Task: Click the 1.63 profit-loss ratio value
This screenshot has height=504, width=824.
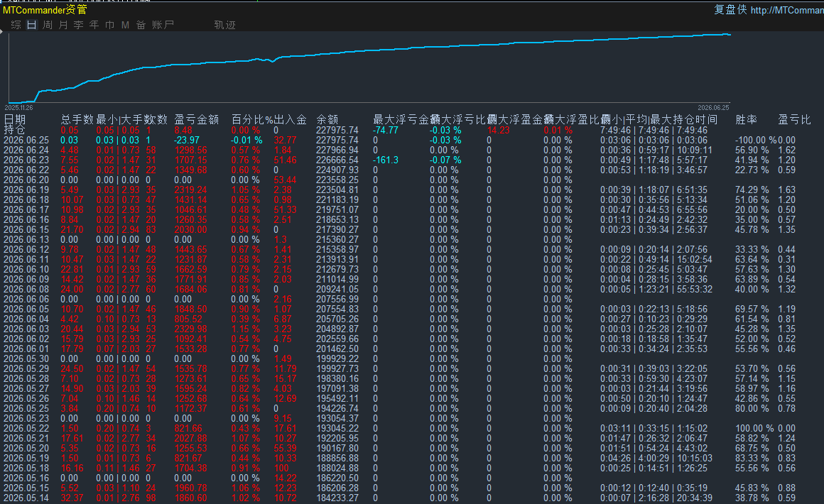Action: pos(786,190)
